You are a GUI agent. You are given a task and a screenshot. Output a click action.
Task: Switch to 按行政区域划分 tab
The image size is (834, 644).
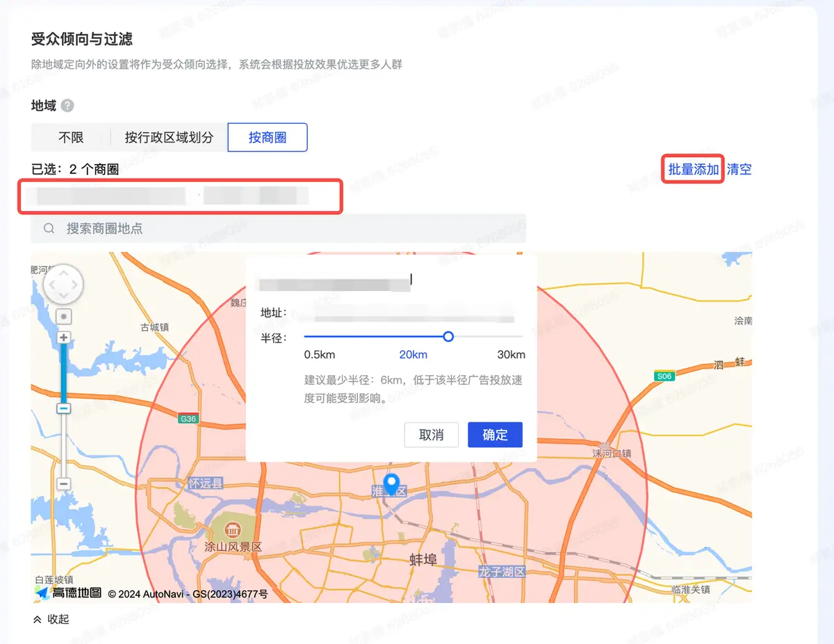coord(169,138)
